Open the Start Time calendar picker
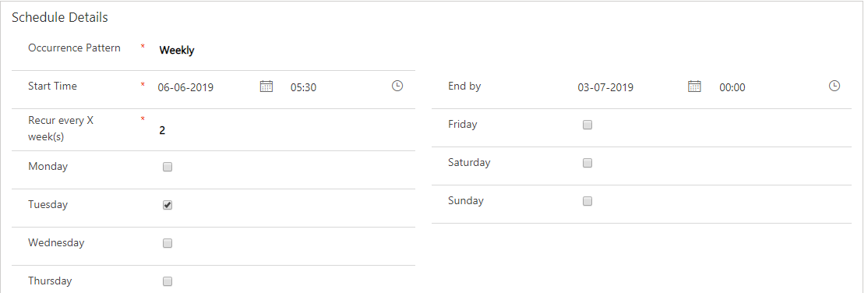 pos(266,86)
